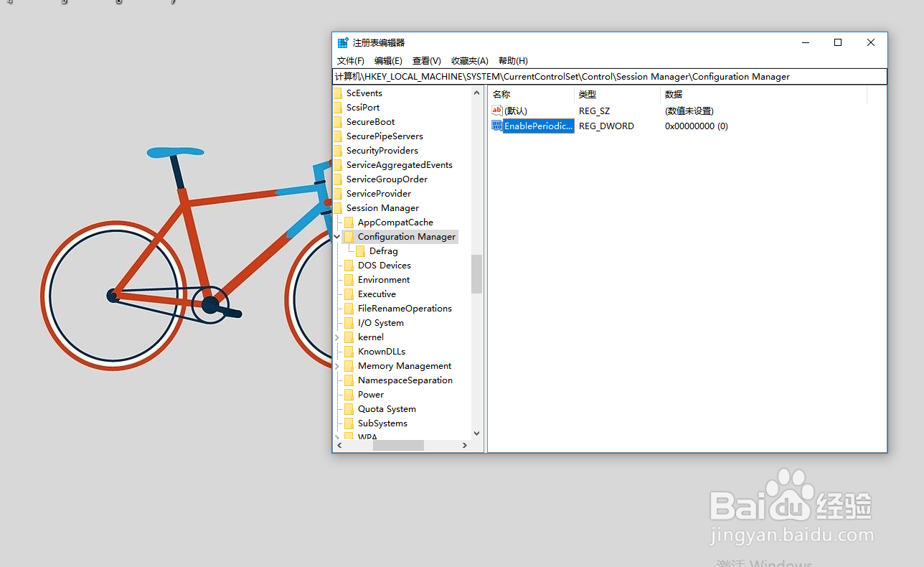Click the Executive folder icon
Screen dimensions: 924x567
pos(349,294)
